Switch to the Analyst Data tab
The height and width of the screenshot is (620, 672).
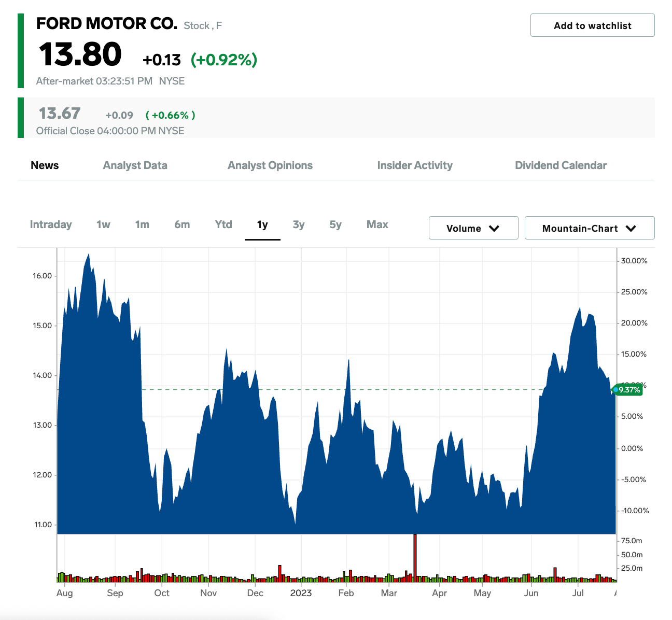point(135,165)
